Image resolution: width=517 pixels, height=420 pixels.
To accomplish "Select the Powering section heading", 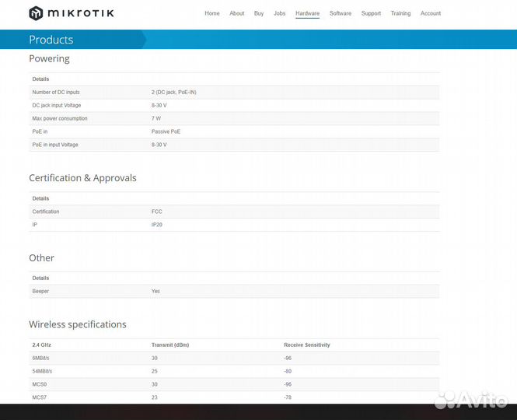I will click(49, 59).
